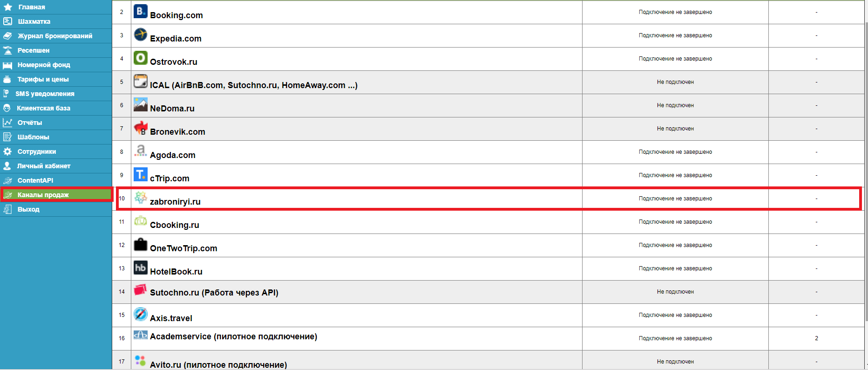868x371 pixels.
Task: Click the Журнал бронирований sidebar icon
Action: tap(7, 36)
